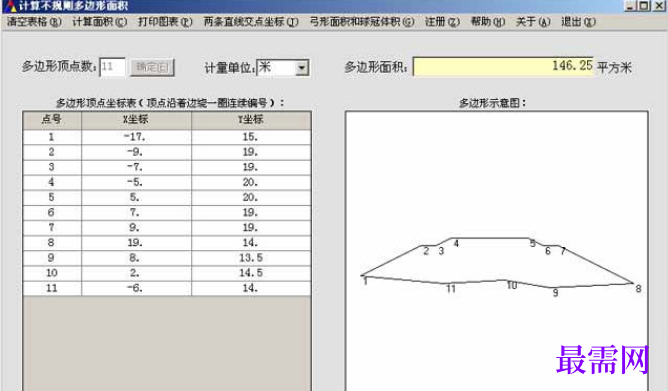Maximize the polygon area calculator window
Viewport: 668px width, 391px height.
click(x=644, y=6)
